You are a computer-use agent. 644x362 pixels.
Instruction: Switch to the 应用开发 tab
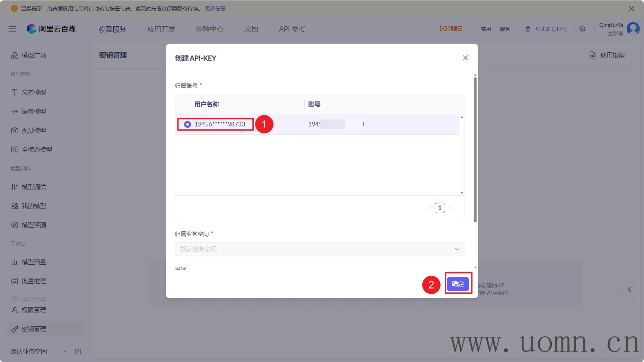coord(161,29)
